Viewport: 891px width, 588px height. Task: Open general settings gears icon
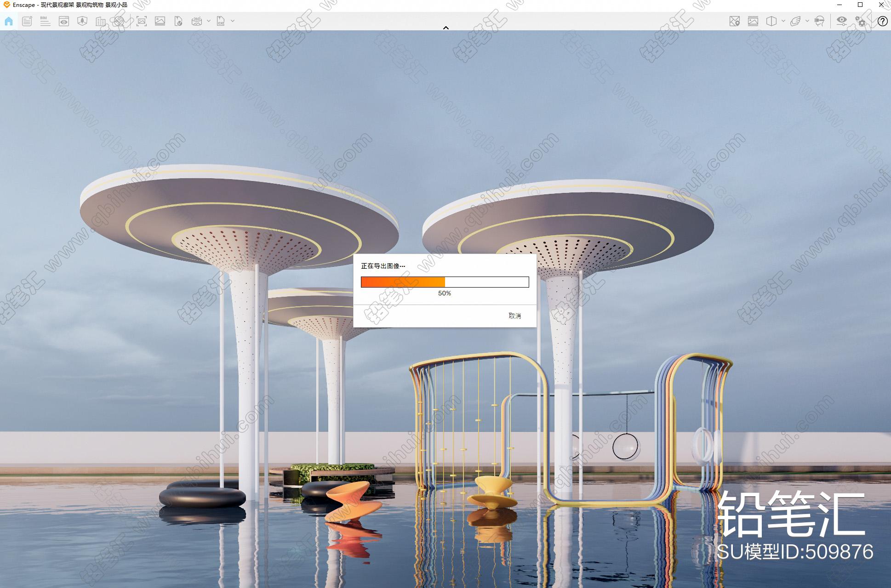click(860, 21)
